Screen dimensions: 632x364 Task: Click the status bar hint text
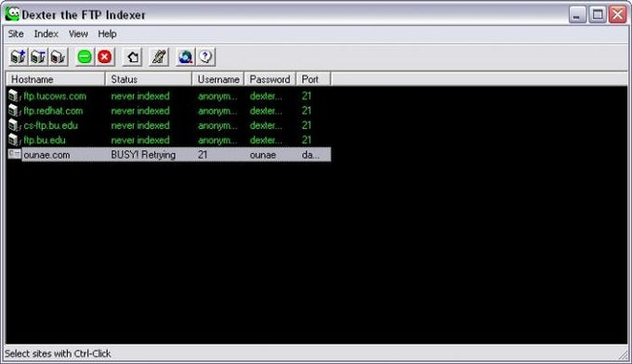[58, 354]
